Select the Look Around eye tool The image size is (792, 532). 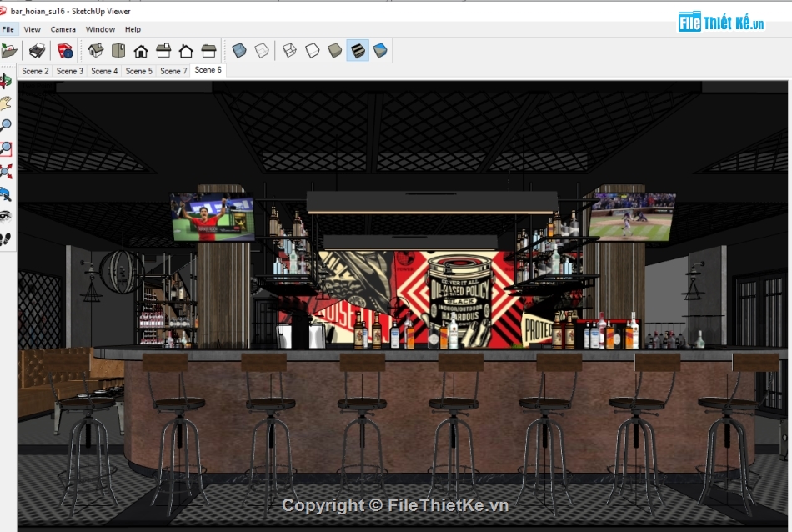[x=6, y=217]
